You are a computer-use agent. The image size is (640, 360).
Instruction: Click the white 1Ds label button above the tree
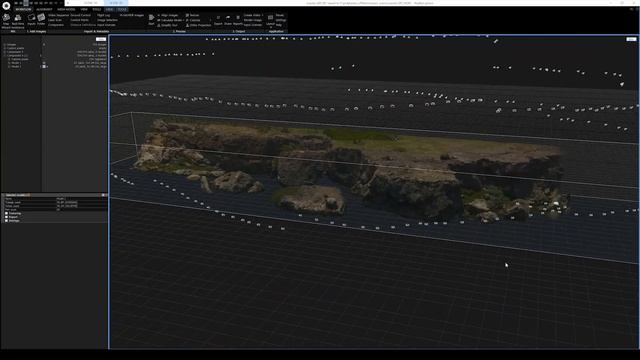point(101,39)
